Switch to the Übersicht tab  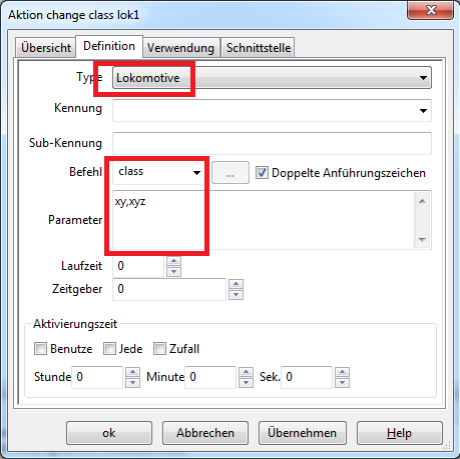click(46, 47)
